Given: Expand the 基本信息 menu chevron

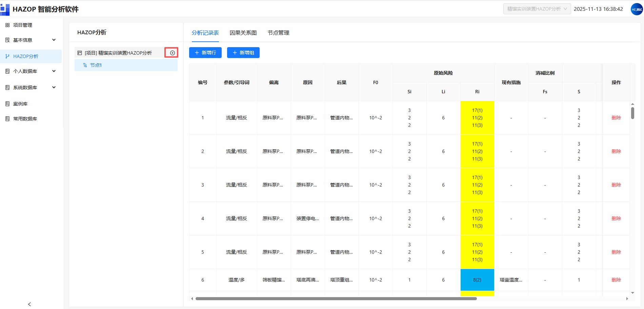Looking at the screenshot, I should [x=54, y=40].
